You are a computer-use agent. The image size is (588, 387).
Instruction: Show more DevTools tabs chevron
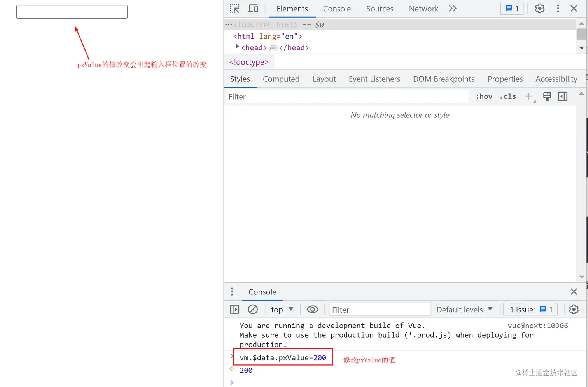(452, 9)
